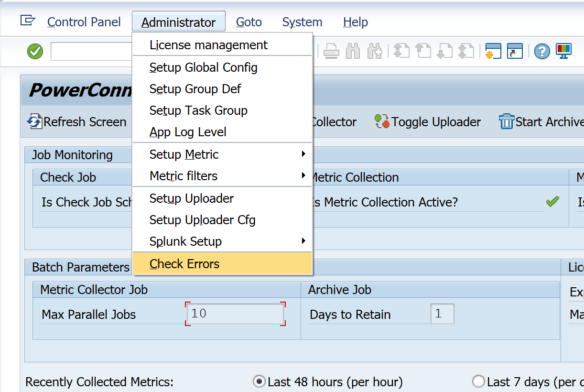Click the Print icon in toolbar
This screenshot has height=392, width=584.
[x=331, y=51]
